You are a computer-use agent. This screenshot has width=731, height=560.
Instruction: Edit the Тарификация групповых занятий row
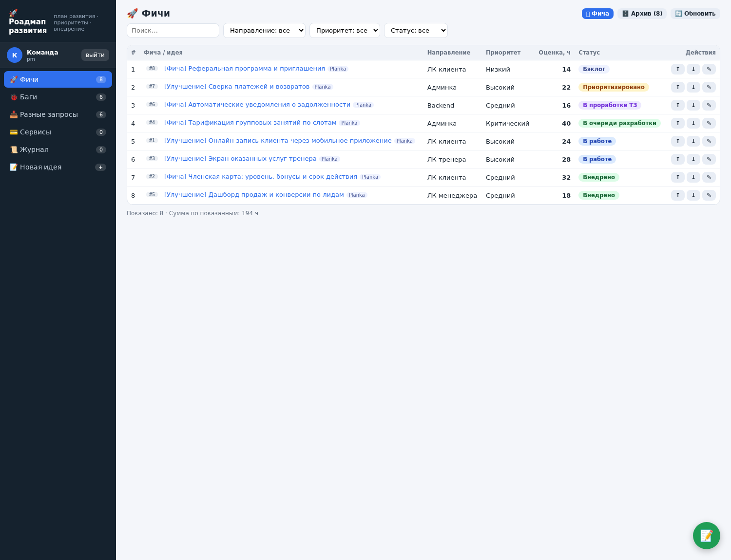[x=709, y=123]
